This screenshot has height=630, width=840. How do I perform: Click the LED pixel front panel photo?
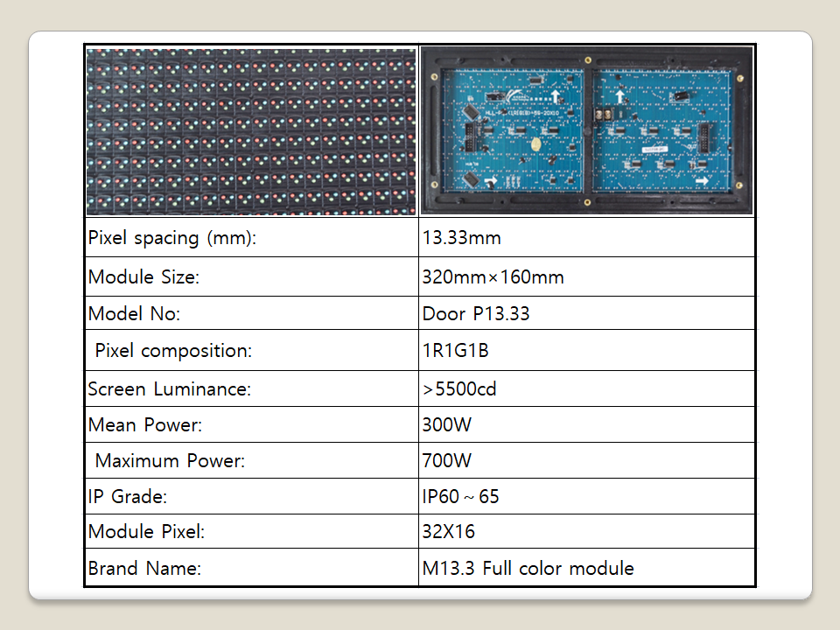[x=251, y=131]
